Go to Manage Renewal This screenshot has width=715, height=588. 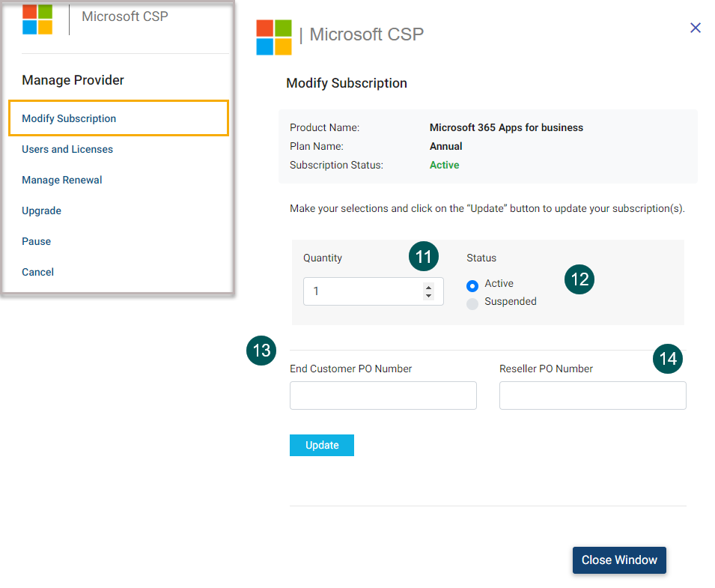62,180
